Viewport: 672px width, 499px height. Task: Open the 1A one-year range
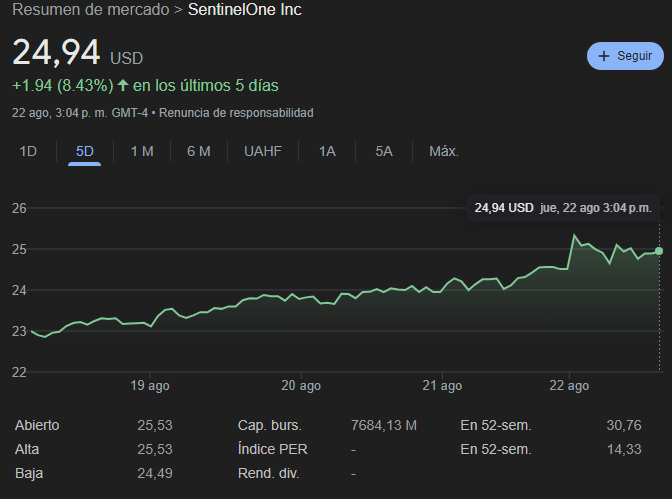point(327,151)
